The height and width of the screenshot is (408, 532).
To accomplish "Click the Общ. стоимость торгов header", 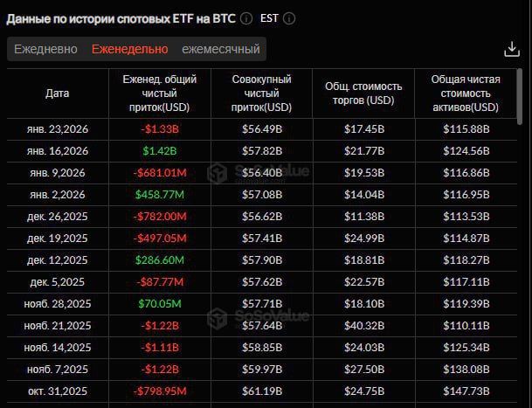I will point(363,93).
